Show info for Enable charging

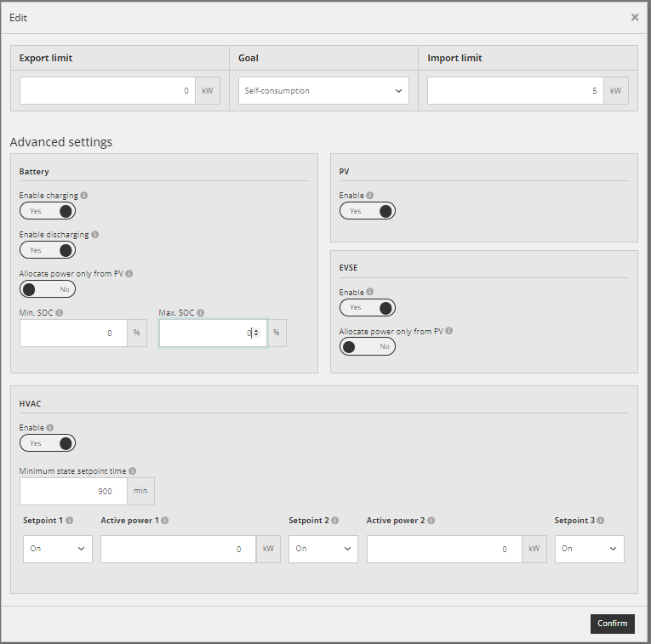click(84, 196)
